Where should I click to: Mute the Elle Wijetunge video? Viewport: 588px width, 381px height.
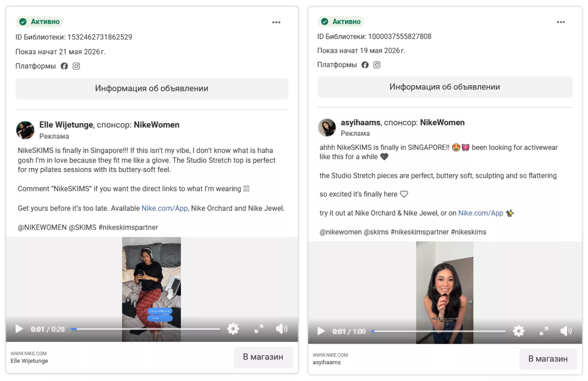(282, 329)
